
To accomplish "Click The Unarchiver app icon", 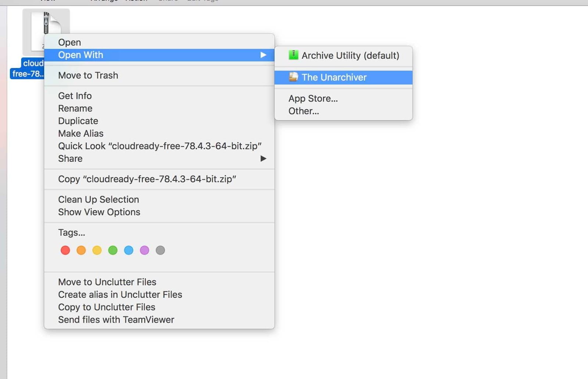I will coord(294,77).
